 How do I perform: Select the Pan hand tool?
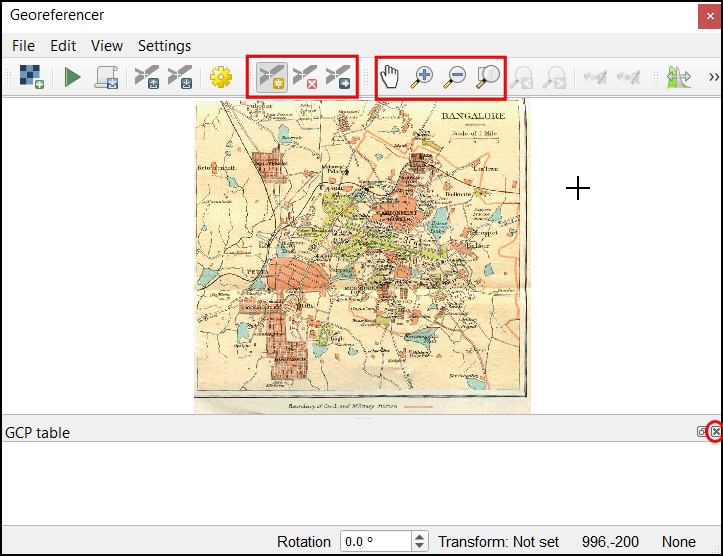point(390,77)
